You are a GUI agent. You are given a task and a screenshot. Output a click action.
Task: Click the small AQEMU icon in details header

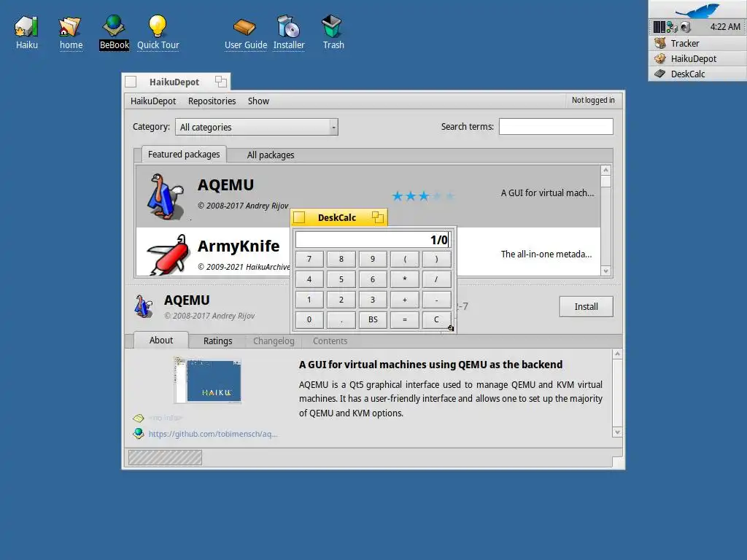(x=144, y=306)
